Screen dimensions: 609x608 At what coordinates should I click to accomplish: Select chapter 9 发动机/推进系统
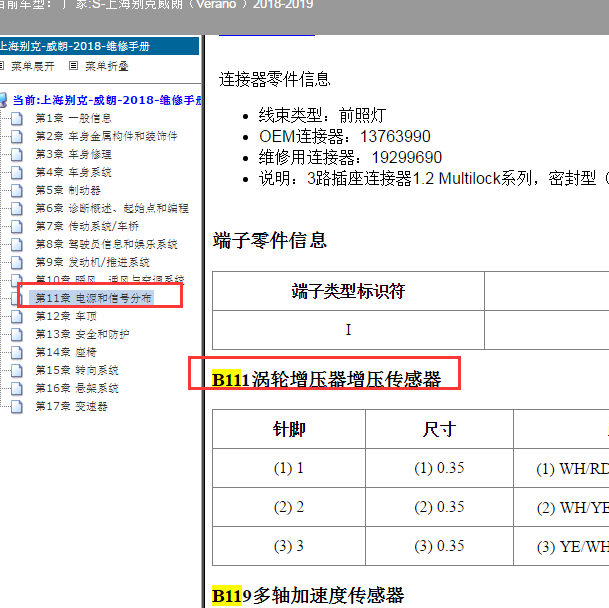coord(92,262)
